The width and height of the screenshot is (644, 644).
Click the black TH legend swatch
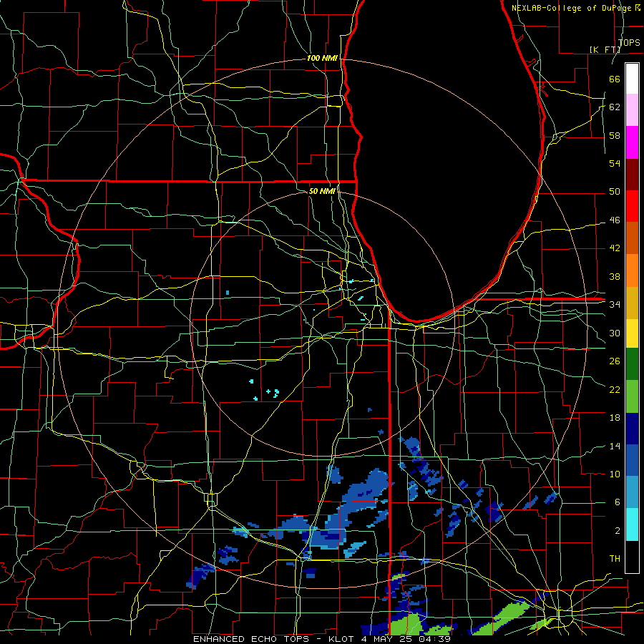(x=632, y=557)
